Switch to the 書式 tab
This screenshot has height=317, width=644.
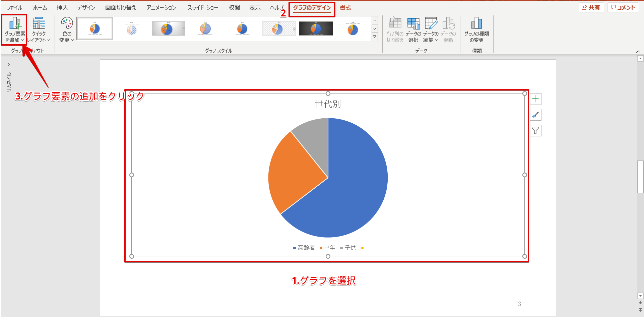(345, 7)
